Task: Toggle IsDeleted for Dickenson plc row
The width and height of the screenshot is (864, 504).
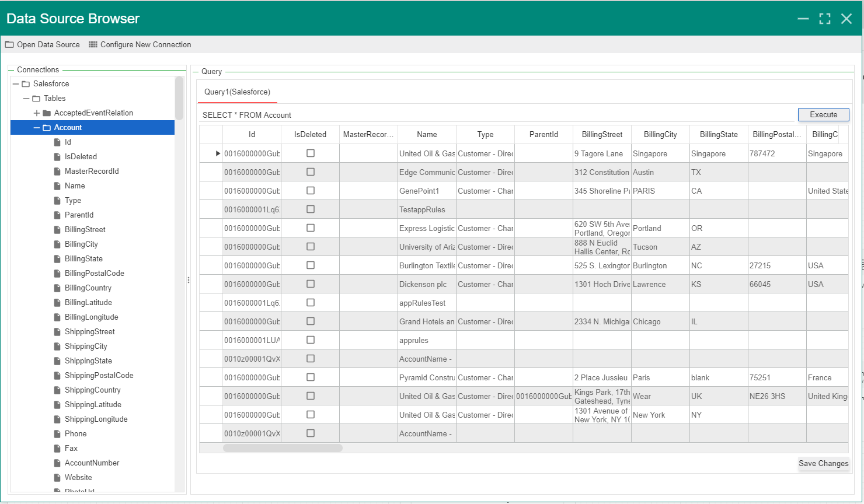Action: point(311,284)
